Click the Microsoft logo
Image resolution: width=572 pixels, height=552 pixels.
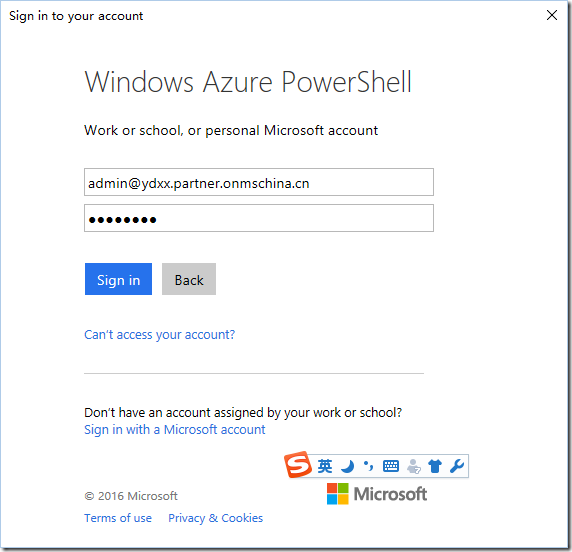click(x=377, y=494)
